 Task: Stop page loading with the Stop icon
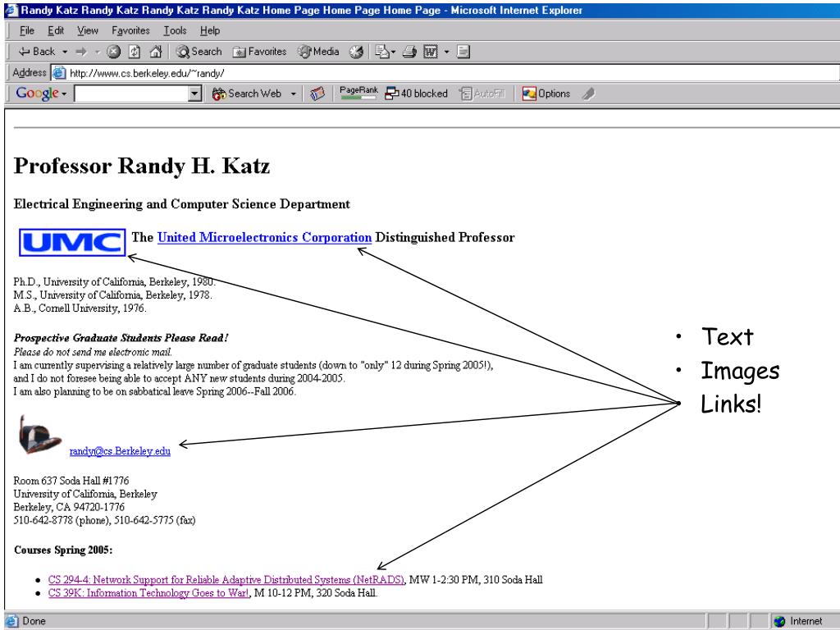(x=113, y=52)
